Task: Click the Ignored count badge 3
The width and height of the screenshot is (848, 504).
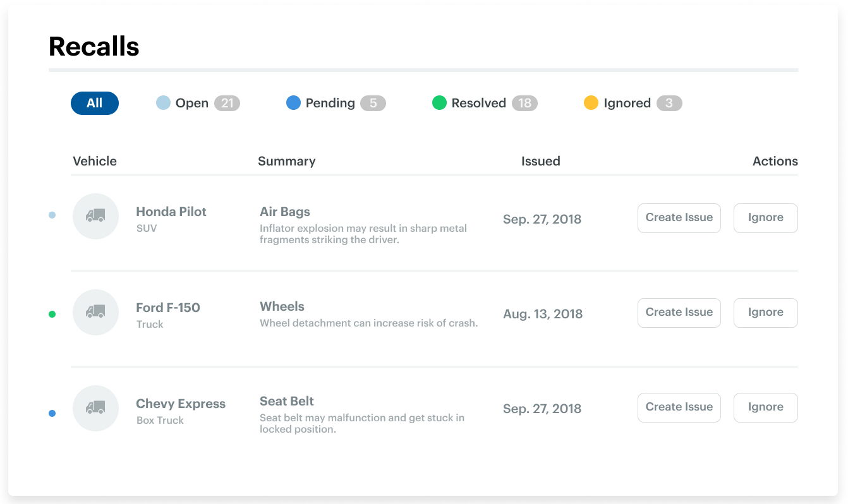Action: coord(669,103)
